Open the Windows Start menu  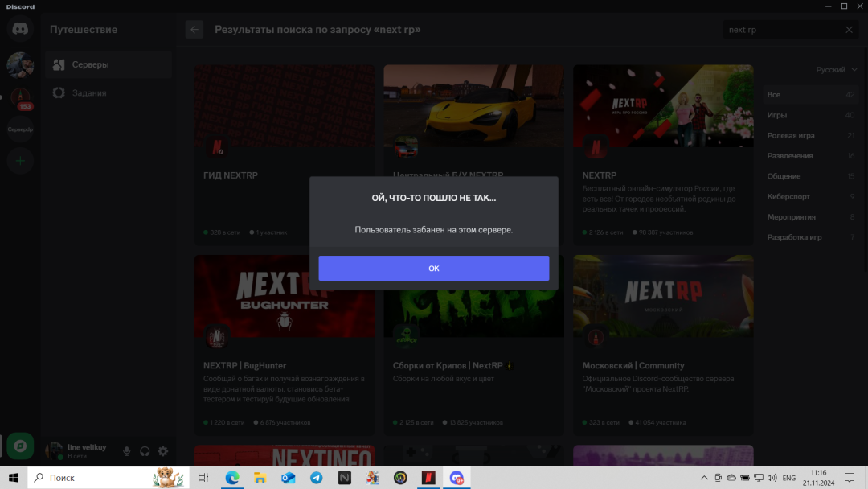pos(14,478)
